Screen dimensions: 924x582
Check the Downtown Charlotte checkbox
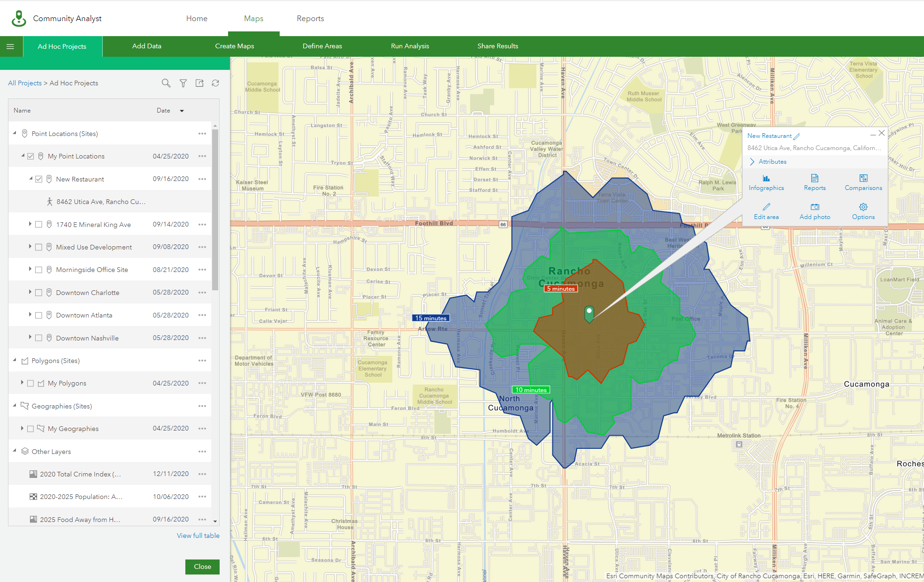[39, 293]
